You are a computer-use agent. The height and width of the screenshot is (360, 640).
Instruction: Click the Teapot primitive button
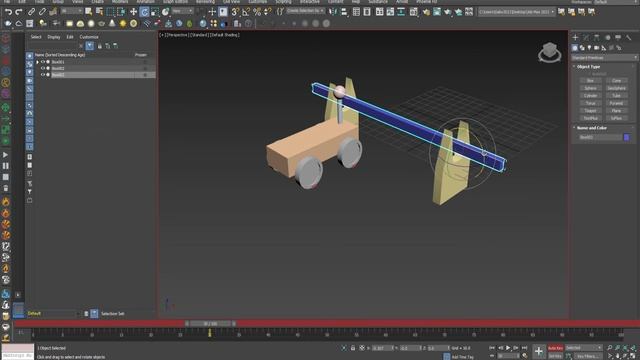tap(590, 111)
